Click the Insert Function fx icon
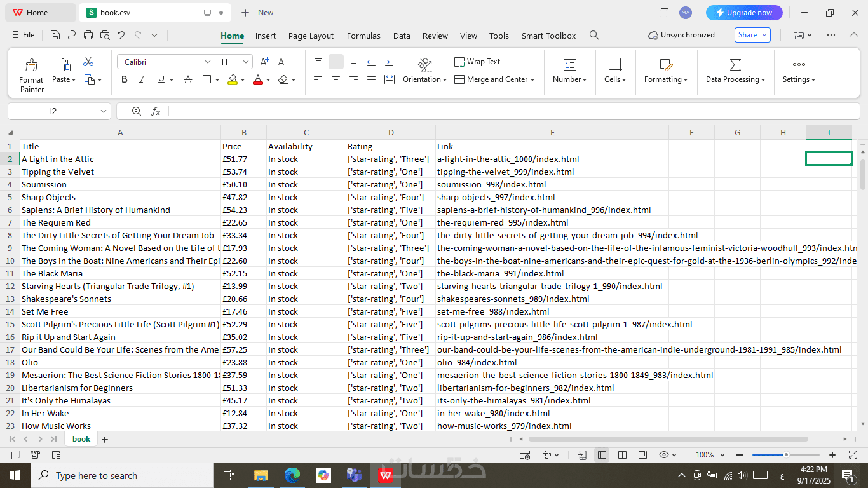Image resolution: width=868 pixels, height=488 pixels. [156, 111]
